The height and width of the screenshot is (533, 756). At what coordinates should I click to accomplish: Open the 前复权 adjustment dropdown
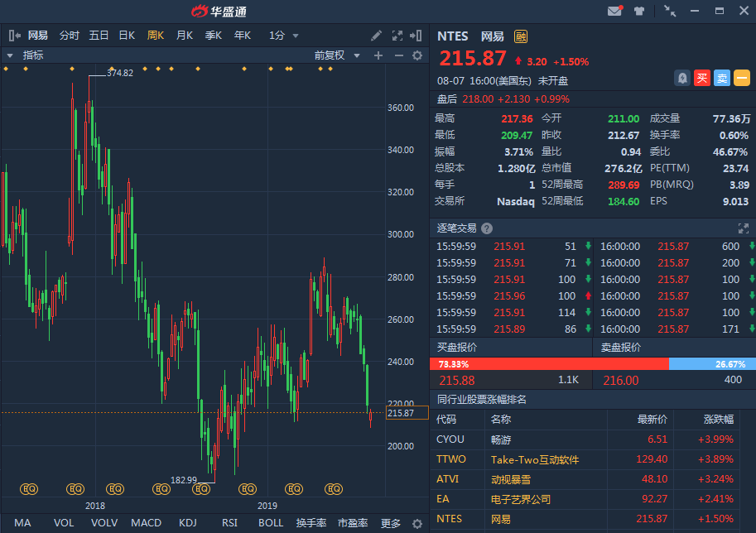click(337, 55)
